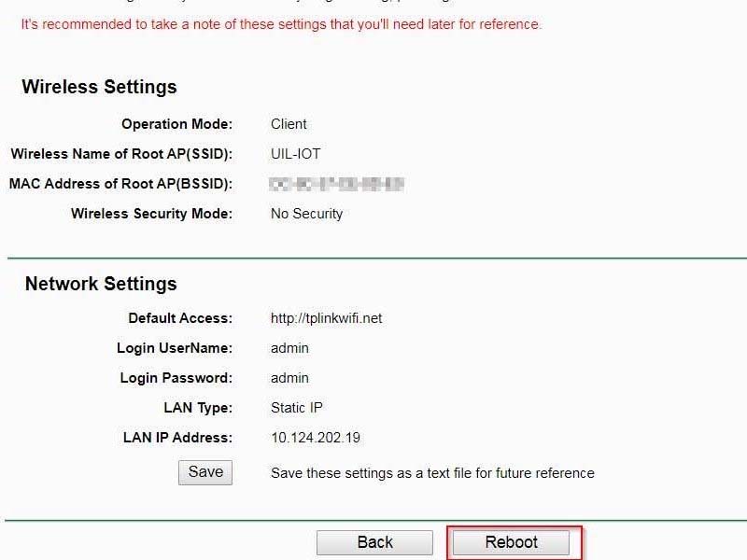The width and height of the screenshot is (747, 560).
Task: Click the Back button
Action: coord(374,541)
